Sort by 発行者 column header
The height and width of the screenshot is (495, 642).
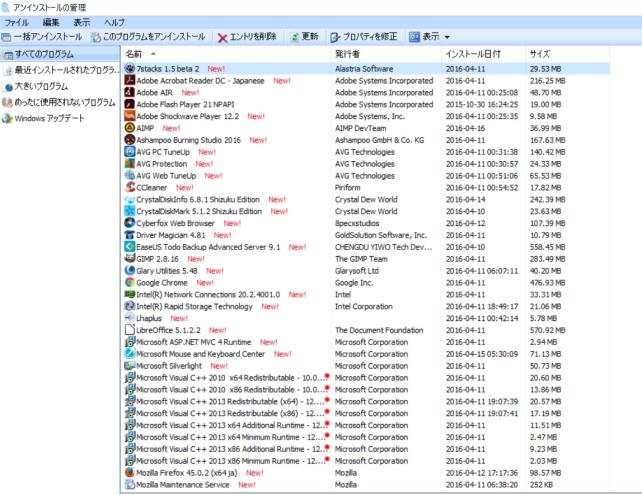click(x=386, y=54)
